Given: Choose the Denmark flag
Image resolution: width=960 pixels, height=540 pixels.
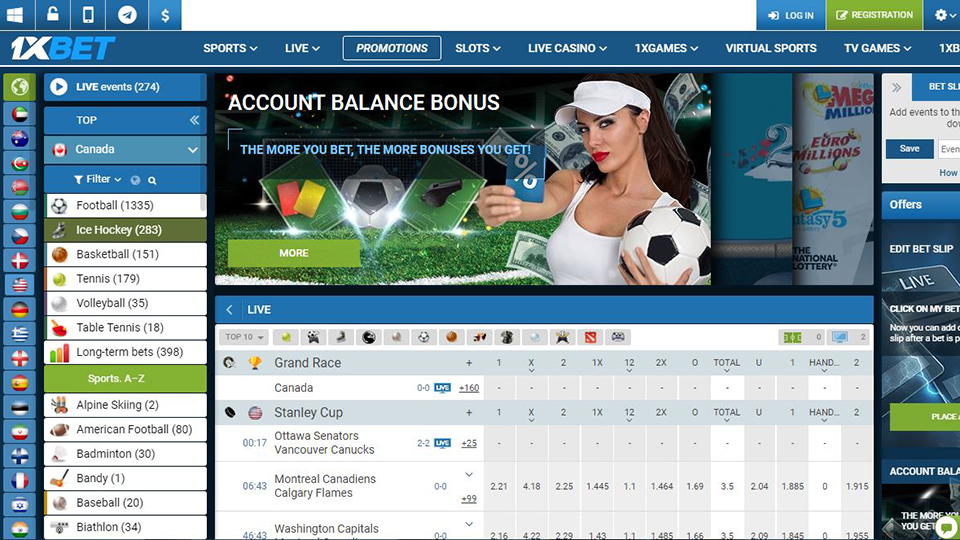Looking at the screenshot, I should click(x=20, y=261).
